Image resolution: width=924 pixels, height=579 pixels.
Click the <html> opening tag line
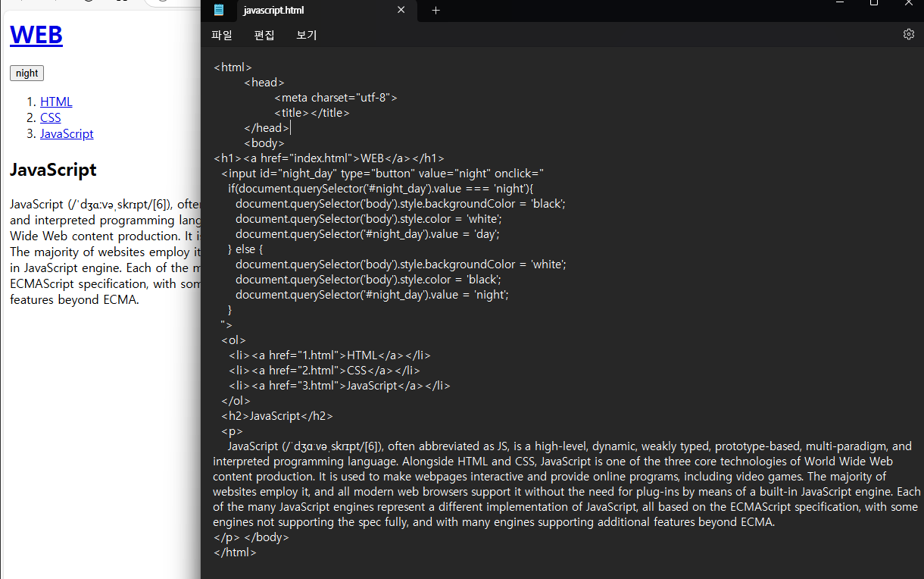point(233,67)
